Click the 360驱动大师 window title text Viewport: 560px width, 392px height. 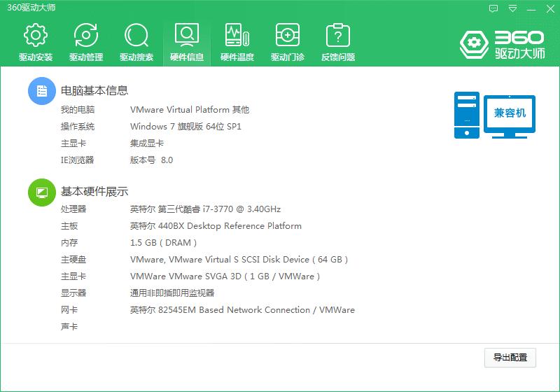pyautogui.click(x=31, y=8)
